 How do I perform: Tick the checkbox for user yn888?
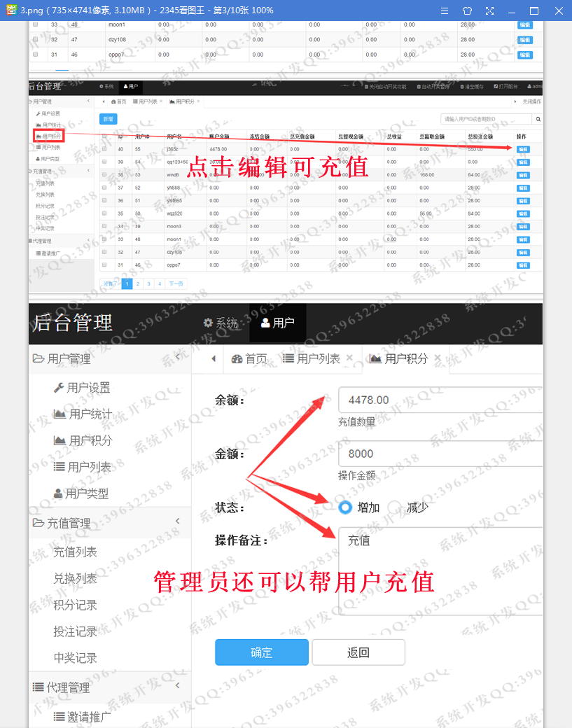click(104, 188)
